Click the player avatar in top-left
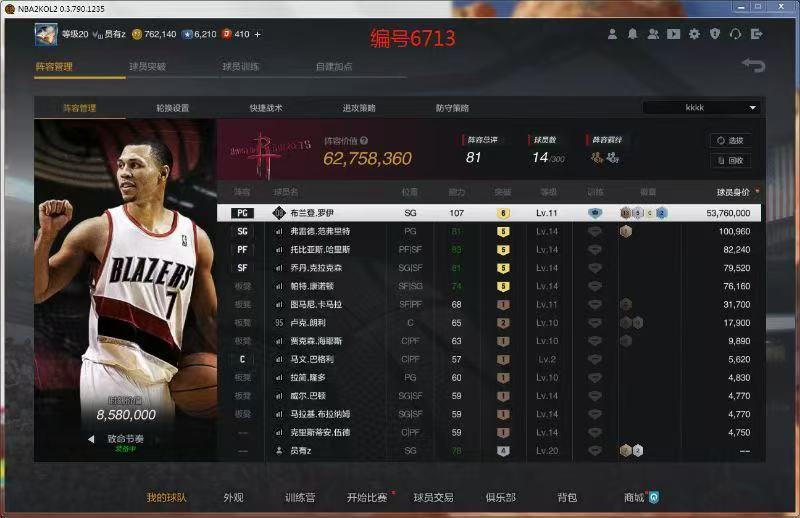Screen dimensions: 800x518 (46, 35)
